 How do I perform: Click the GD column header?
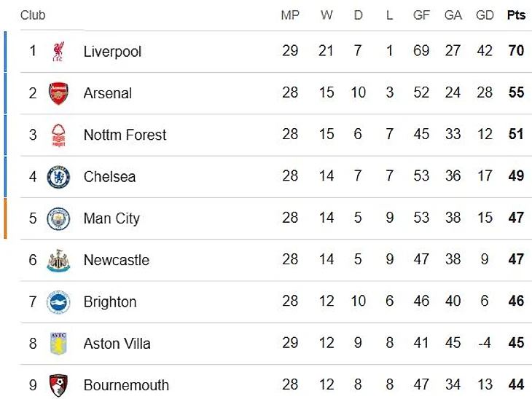485,15
